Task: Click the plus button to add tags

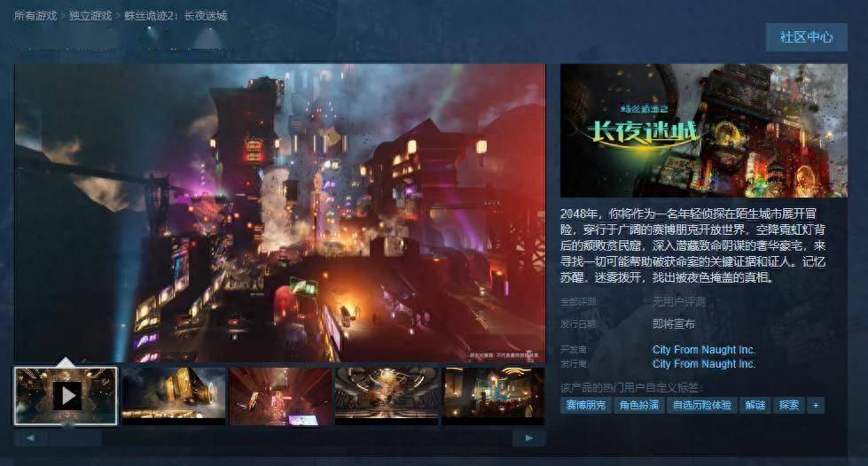Action: click(816, 405)
